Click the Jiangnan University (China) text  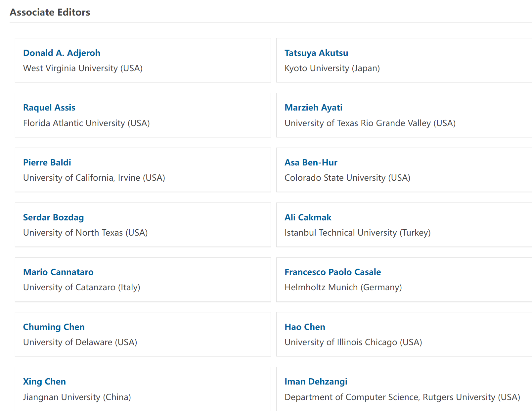click(x=77, y=397)
